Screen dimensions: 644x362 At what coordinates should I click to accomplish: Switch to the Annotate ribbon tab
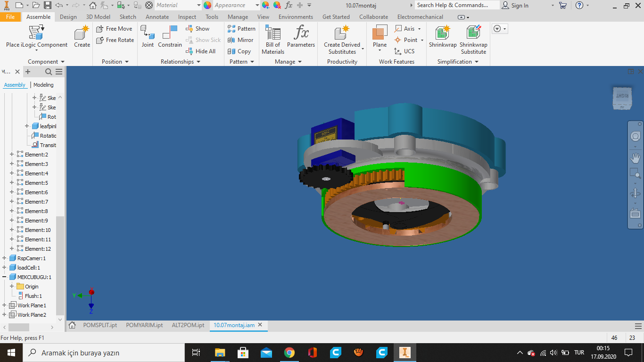157,16
